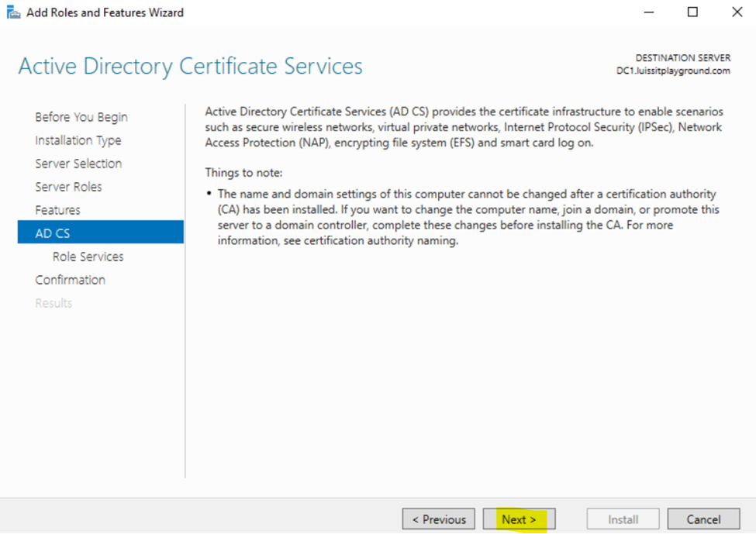Click the wizard icon in the title bar
The height and width of the screenshot is (534, 756).
click(13, 12)
